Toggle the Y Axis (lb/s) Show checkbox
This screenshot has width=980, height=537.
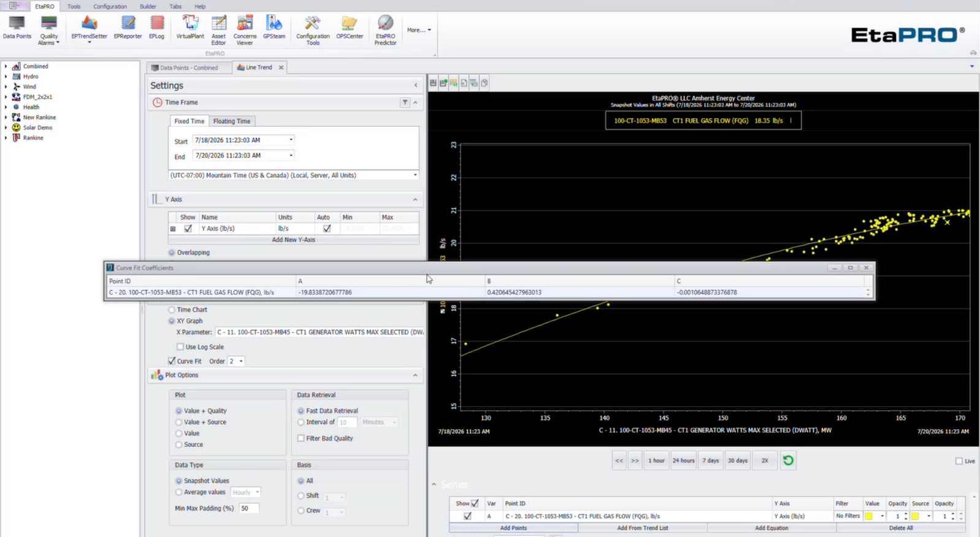pos(188,229)
